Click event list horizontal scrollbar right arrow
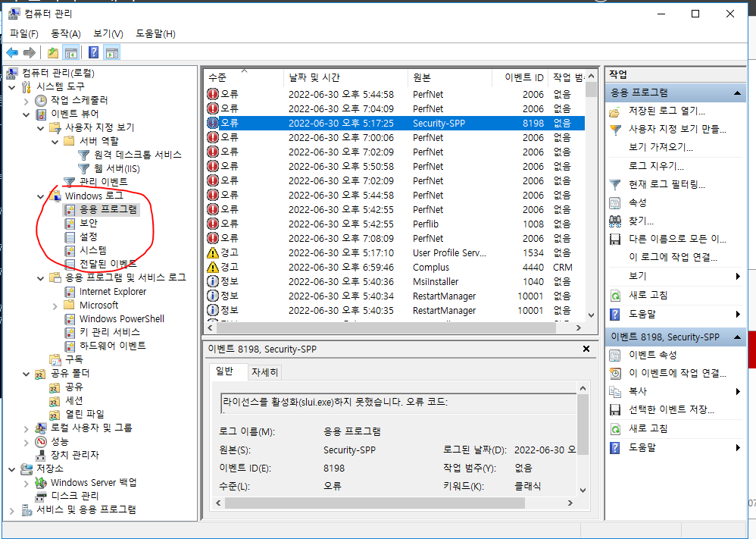 click(x=579, y=327)
